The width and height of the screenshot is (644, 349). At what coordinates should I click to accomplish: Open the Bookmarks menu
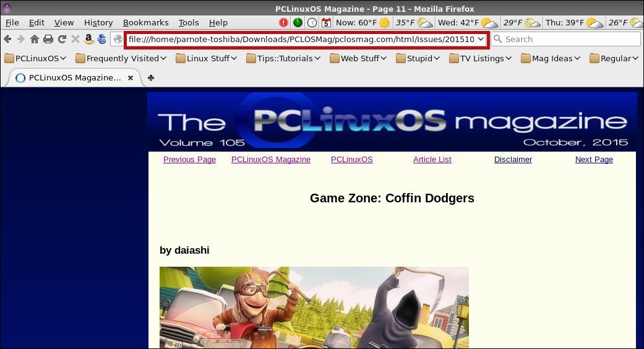click(146, 22)
